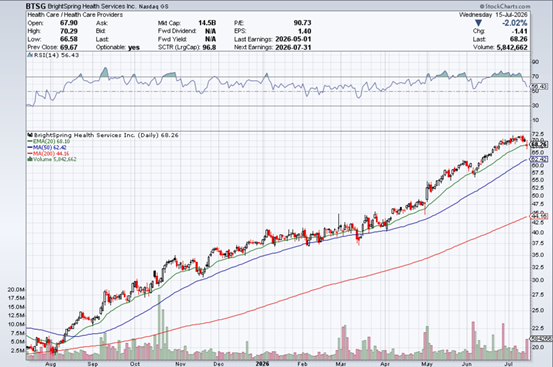Click the Health Care / Health Care Providers sector text

click(x=75, y=15)
